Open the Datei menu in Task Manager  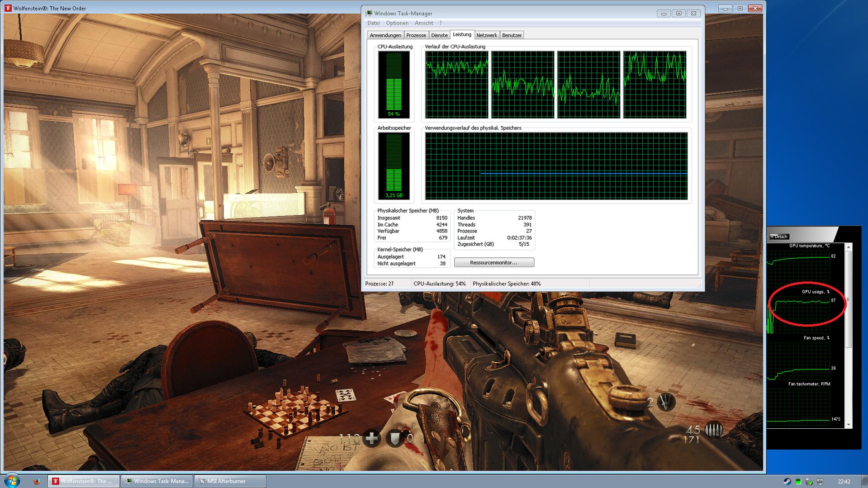coord(374,23)
